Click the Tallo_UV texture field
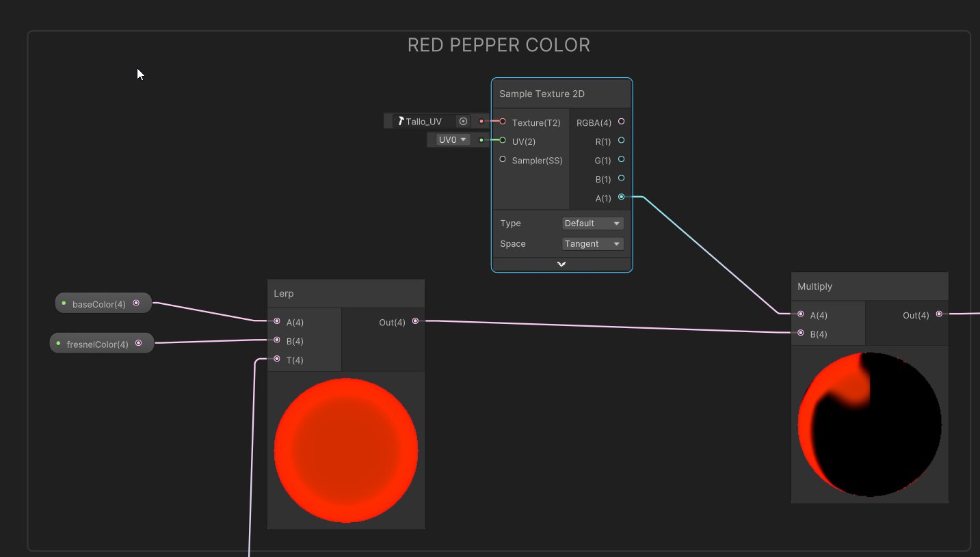 424,122
